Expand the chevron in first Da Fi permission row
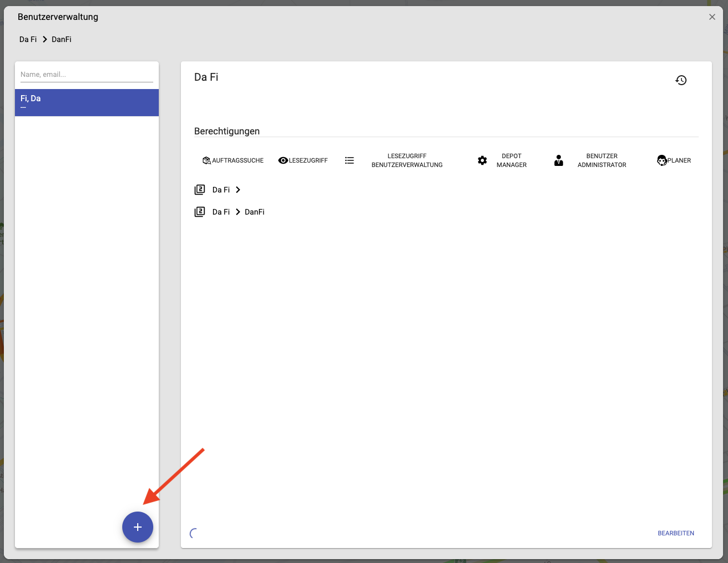Viewport: 728px width, 563px height. [x=238, y=190]
